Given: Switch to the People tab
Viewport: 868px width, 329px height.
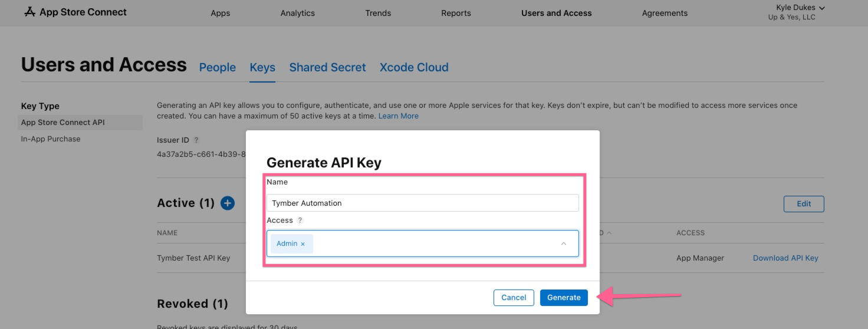Looking at the screenshot, I should [218, 68].
